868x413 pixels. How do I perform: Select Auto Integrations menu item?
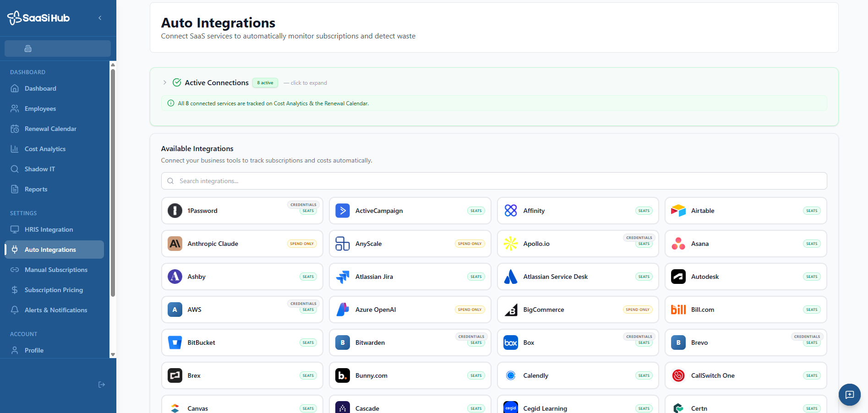tap(55, 250)
